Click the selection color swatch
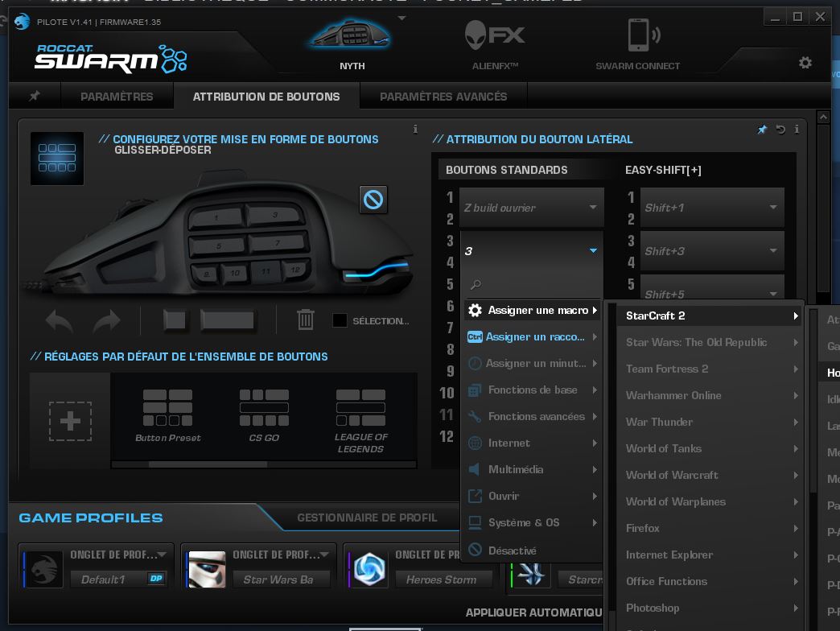840x631 pixels. pos(340,320)
